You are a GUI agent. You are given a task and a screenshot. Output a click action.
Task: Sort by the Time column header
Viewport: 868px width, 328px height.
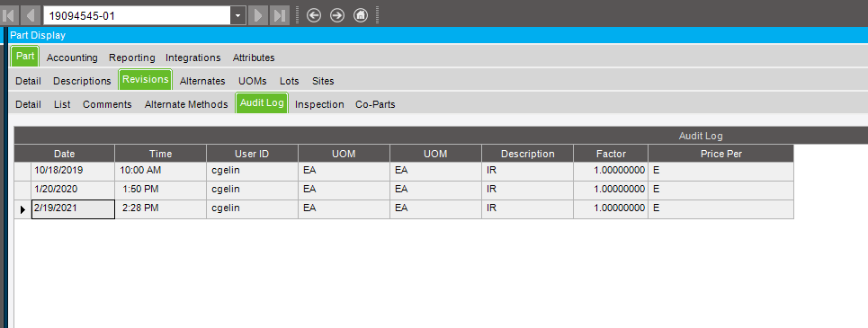(160, 154)
